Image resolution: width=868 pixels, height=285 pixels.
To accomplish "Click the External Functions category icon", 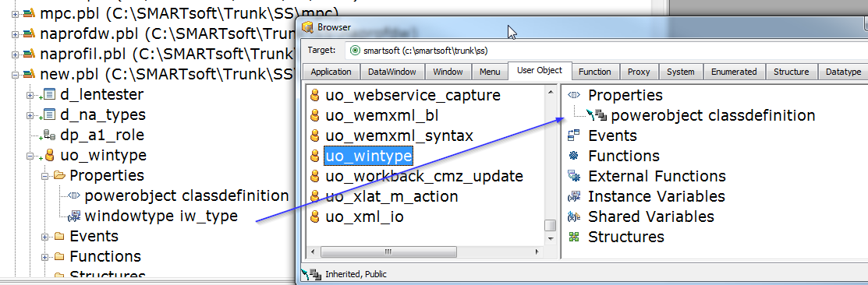I will coord(574,176).
